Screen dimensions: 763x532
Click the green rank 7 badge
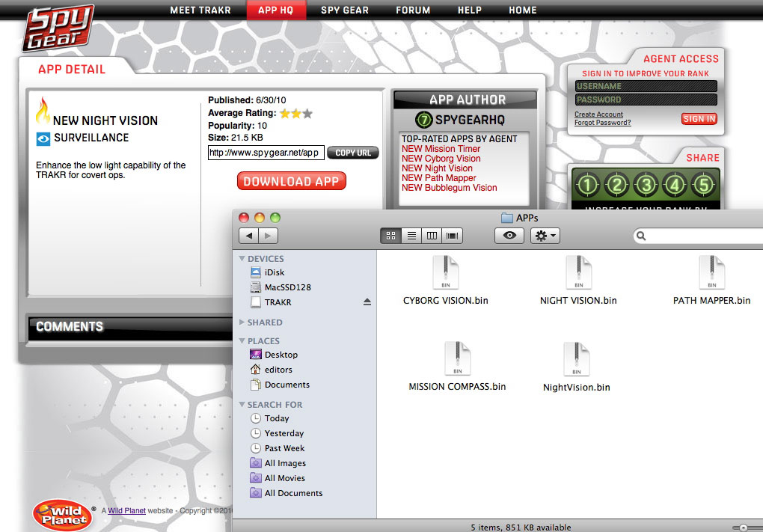point(424,119)
